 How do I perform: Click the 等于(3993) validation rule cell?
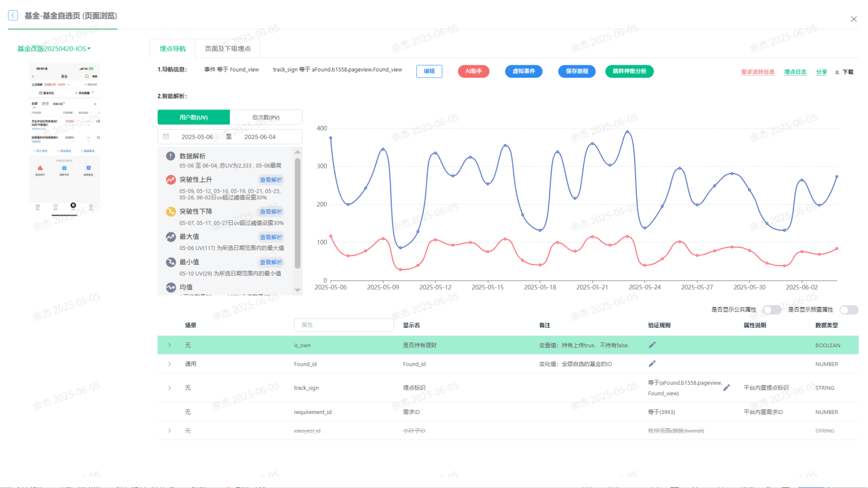[x=662, y=412]
